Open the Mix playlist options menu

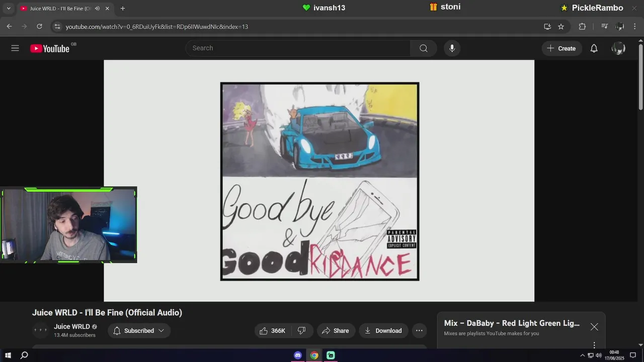tap(594, 345)
